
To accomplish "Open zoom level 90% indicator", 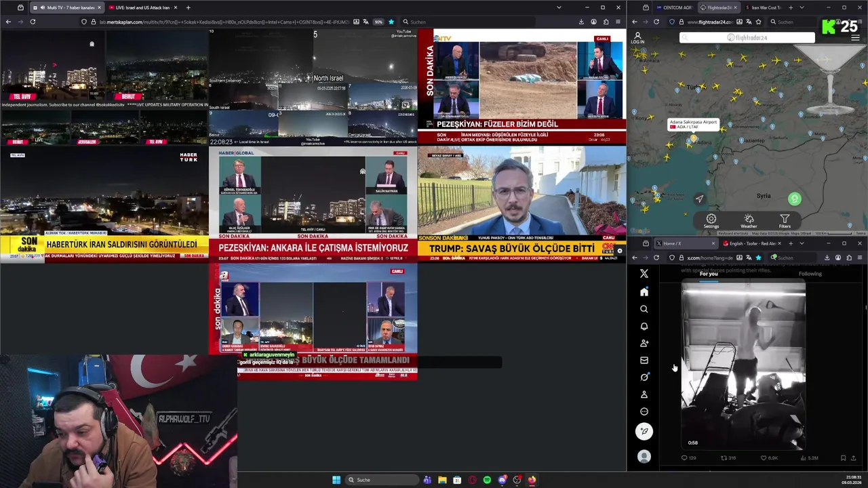I will pos(378,22).
